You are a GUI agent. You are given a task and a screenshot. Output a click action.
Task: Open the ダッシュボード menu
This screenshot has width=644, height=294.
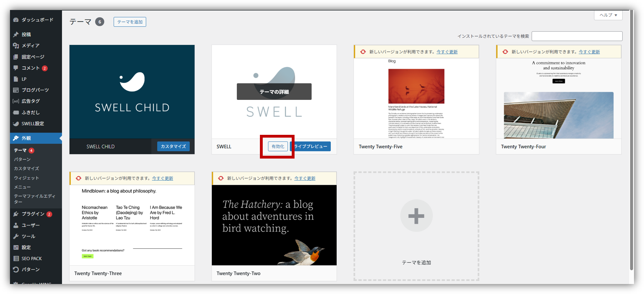coord(36,20)
